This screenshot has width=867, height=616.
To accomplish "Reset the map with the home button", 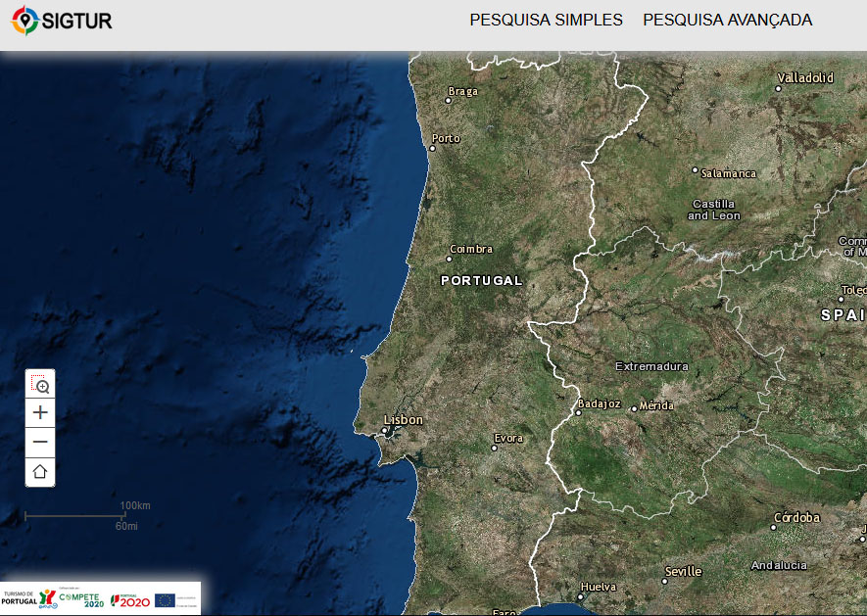I will tap(40, 472).
